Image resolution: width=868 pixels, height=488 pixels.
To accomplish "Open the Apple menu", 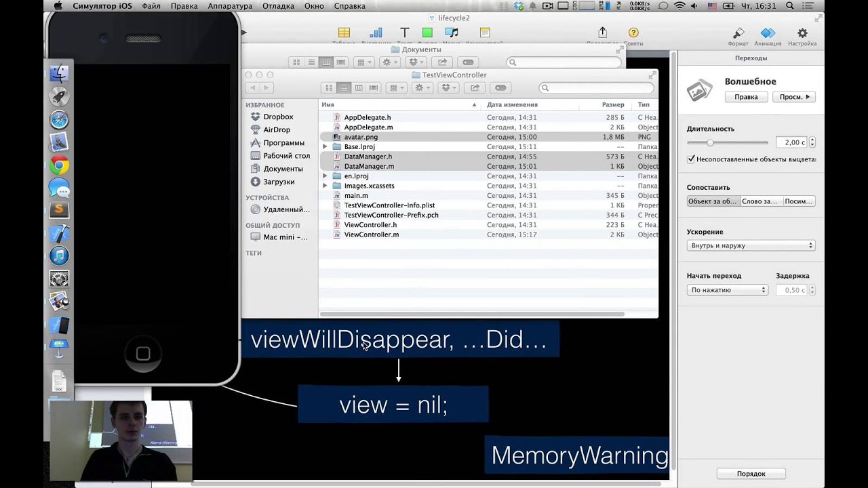I will [x=58, y=6].
